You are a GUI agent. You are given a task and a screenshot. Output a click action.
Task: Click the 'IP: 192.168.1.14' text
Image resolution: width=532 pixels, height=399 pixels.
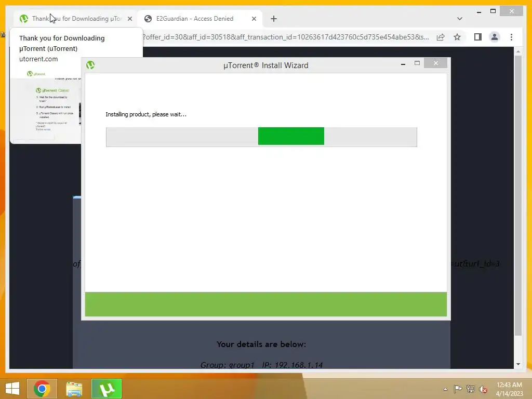tap(292, 365)
